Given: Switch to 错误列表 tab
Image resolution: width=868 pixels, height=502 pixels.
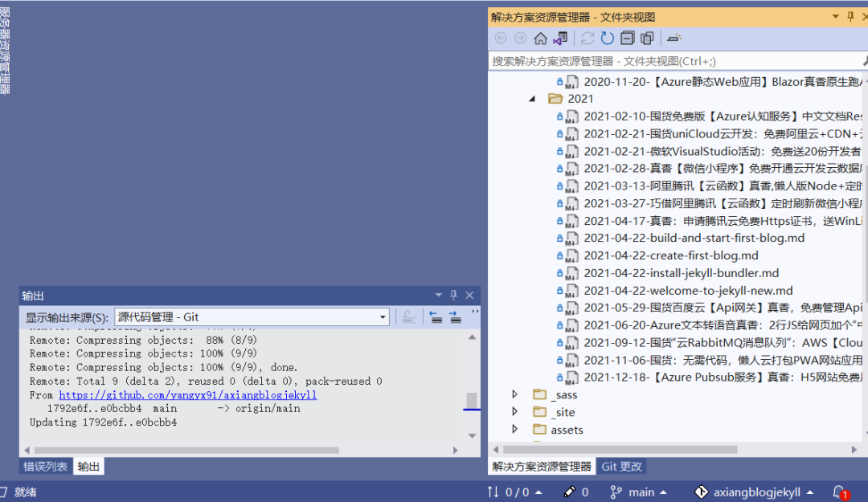Looking at the screenshot, I should 45,467.
